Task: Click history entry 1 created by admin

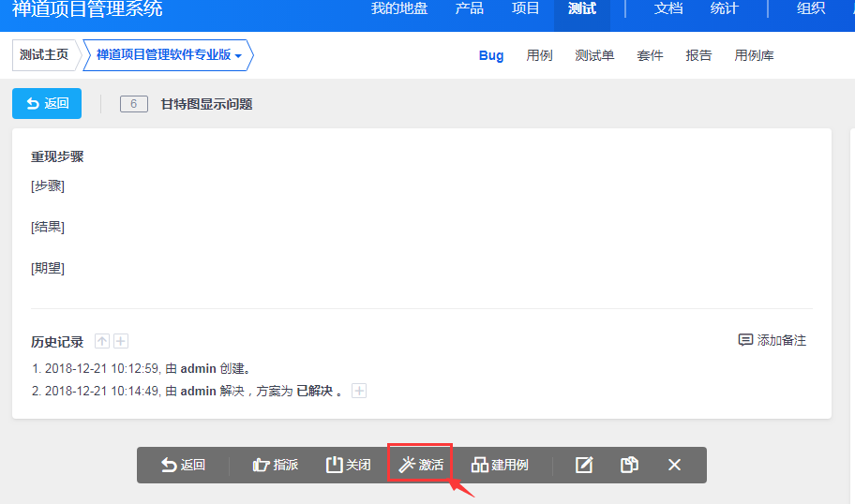Action: (x=142, y=369)
